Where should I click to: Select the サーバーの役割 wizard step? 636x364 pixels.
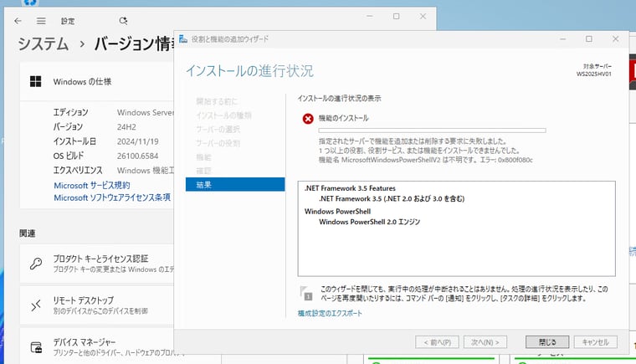pyautogui.click(x=218, y=143)
